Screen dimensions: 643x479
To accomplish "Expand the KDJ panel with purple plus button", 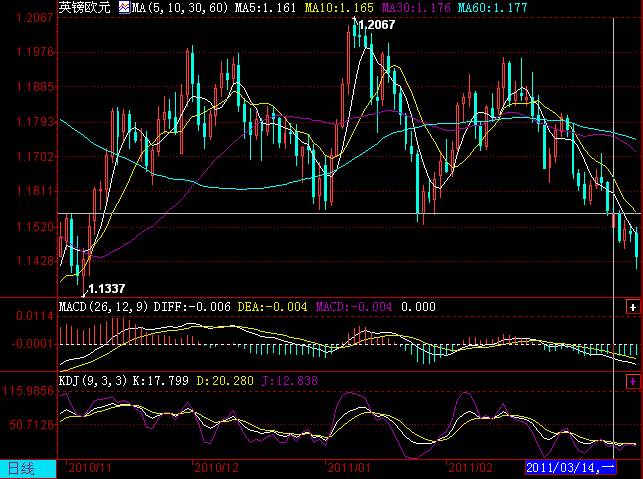I will (633, 382).
